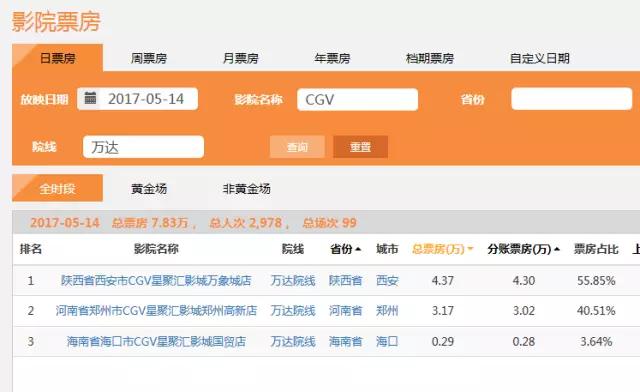640x392 pixels.
Task: Click the split box office value 3.02
Action: tap(524, 311)
